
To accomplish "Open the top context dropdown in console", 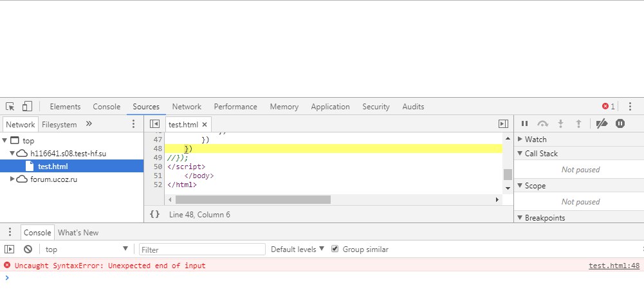I will point(87,249).
